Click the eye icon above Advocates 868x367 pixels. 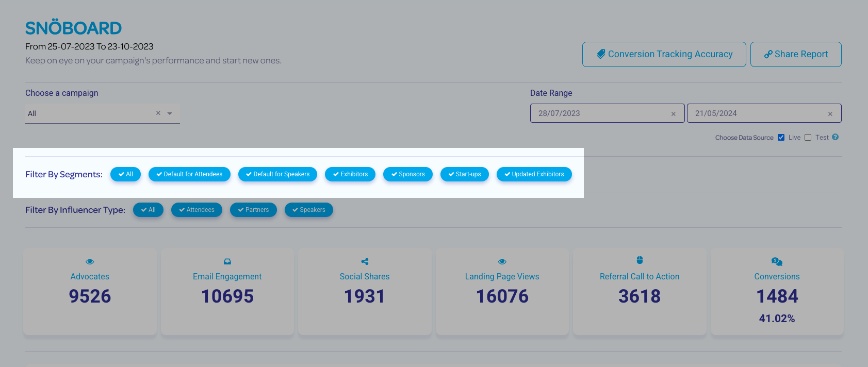pos(90,262)
